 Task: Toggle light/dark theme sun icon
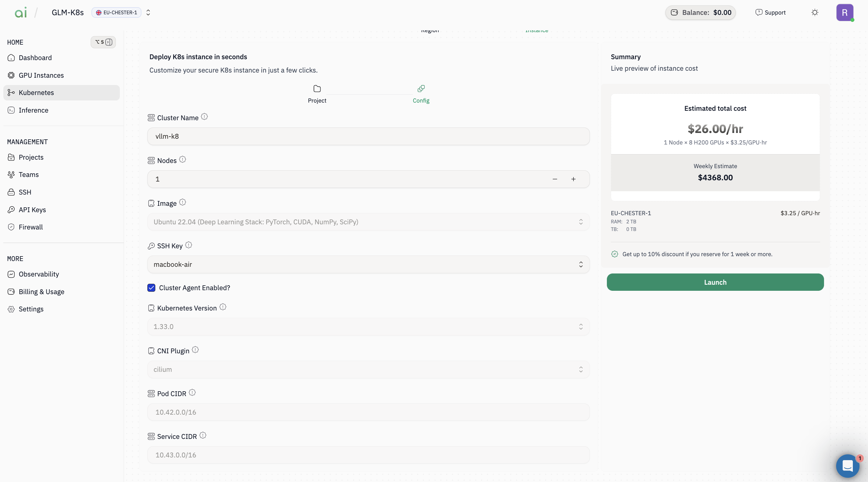pos(814,12)
